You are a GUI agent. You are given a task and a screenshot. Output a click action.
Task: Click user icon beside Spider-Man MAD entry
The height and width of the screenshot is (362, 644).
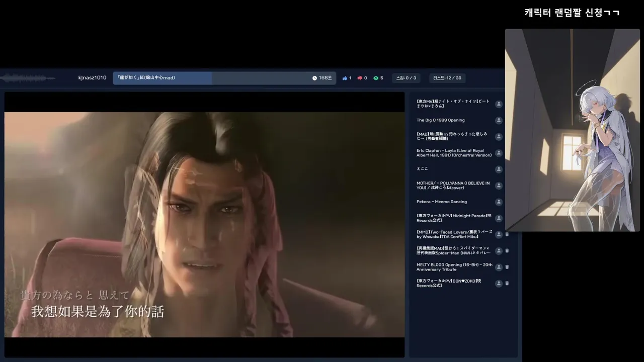pyautogui.click(x=499, y=251)
